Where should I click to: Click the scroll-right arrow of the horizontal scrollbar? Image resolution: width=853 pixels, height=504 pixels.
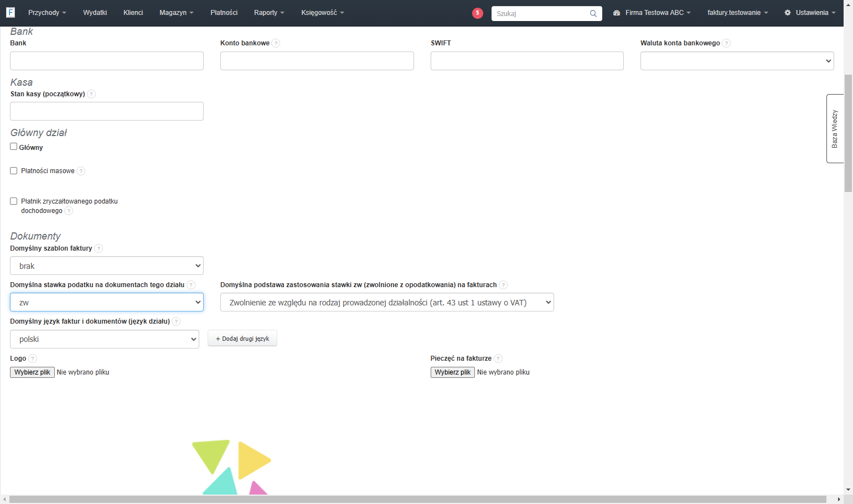(x=839, y=500)
